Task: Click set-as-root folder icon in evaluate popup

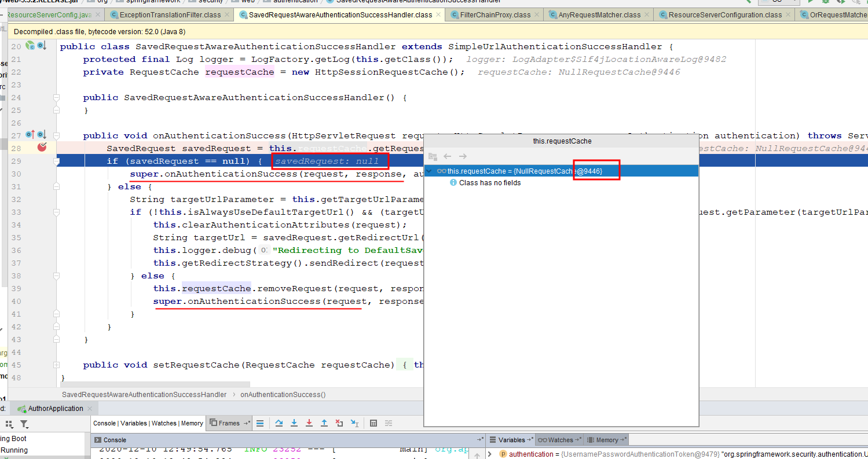Action: [x=433, y=156]
